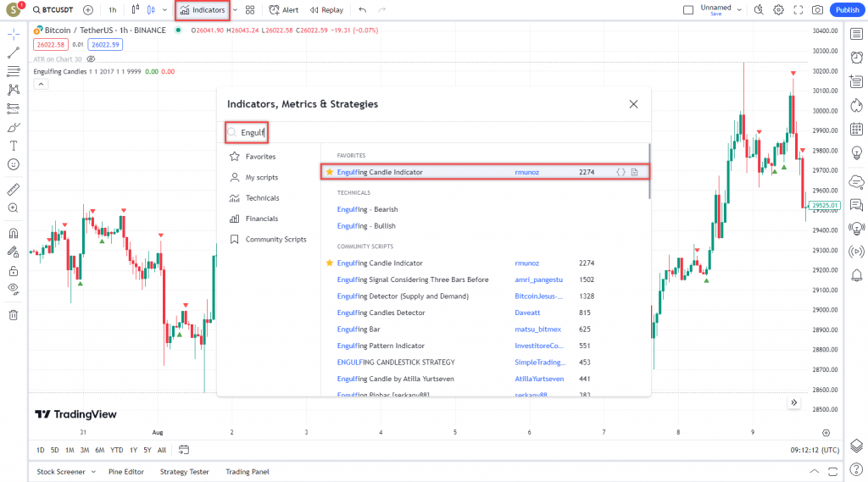This screenshot has width=868, height=482.
Task: Open author amri_pangestu profile link
Action: pos(538,280)
